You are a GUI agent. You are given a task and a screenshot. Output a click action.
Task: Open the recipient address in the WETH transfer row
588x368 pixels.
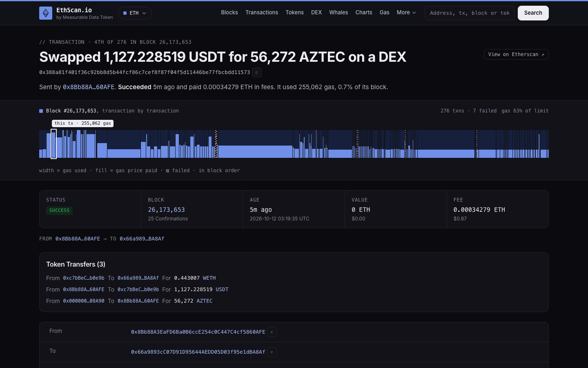(138, 278)
